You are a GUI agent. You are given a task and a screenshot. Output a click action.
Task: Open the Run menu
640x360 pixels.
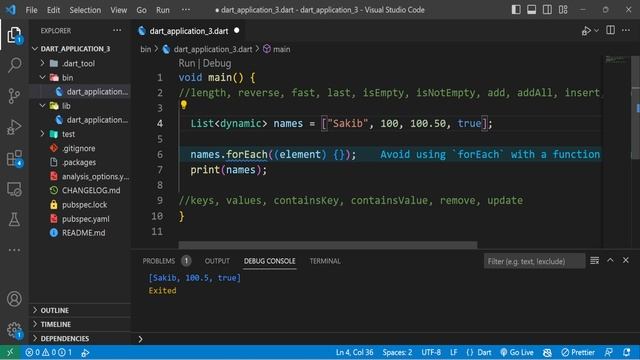coord(162,10)
